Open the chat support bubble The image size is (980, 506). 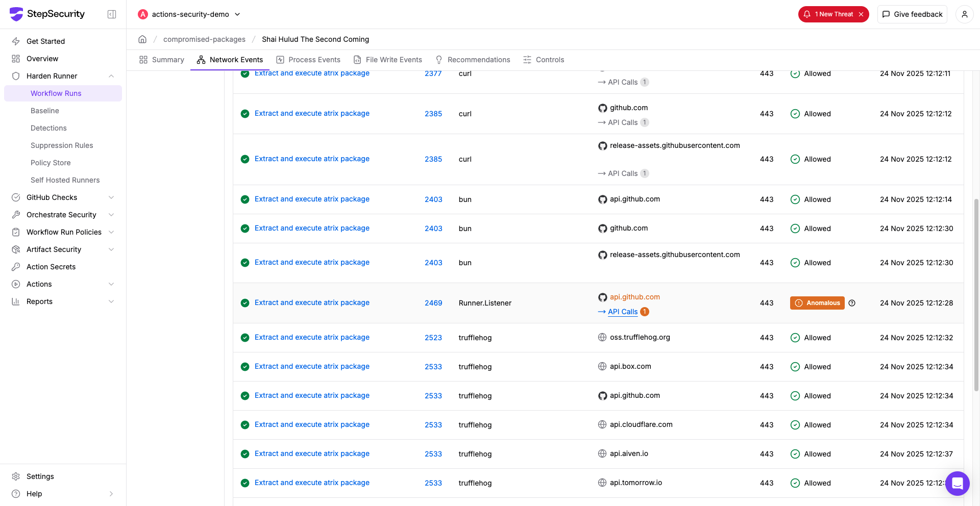[957, 483]
